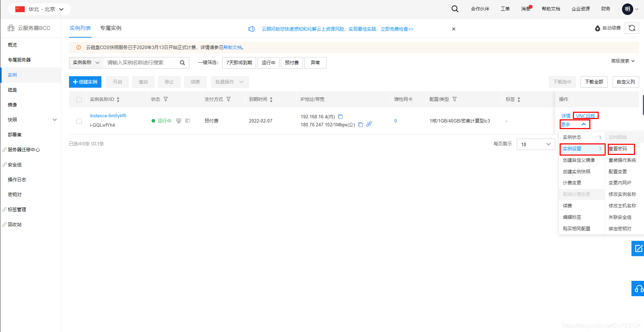Filter by 运行中 quick filter button
Viewport: 644px width, 332px height.
click(x=268, y=63)
